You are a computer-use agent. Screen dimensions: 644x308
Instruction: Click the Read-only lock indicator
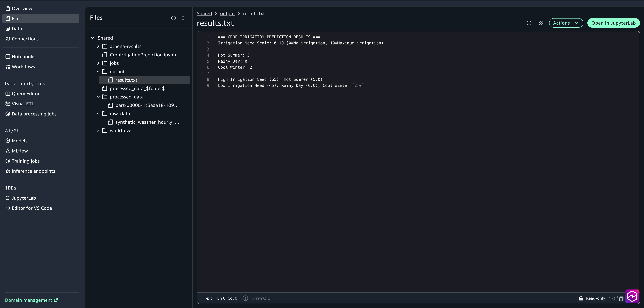point(592,298)
